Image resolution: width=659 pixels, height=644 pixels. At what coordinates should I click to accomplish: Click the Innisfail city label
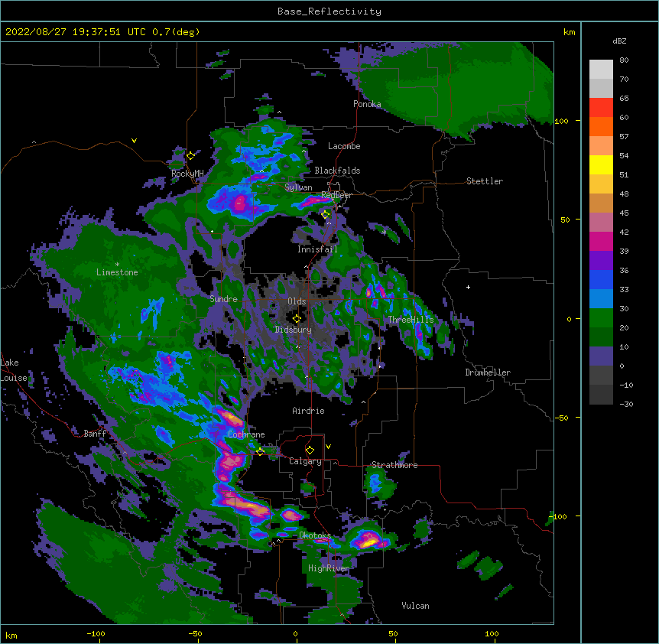pyautogui.click(x=317, y=249)
